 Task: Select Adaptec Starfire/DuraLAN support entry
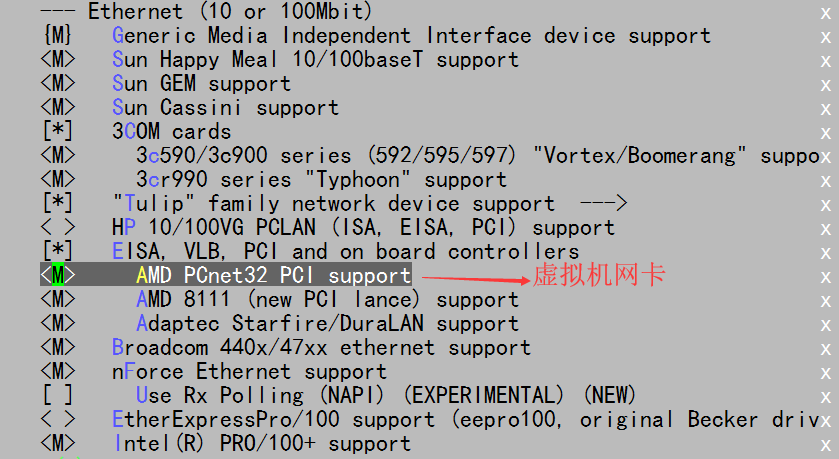click(x=327, y=324)
